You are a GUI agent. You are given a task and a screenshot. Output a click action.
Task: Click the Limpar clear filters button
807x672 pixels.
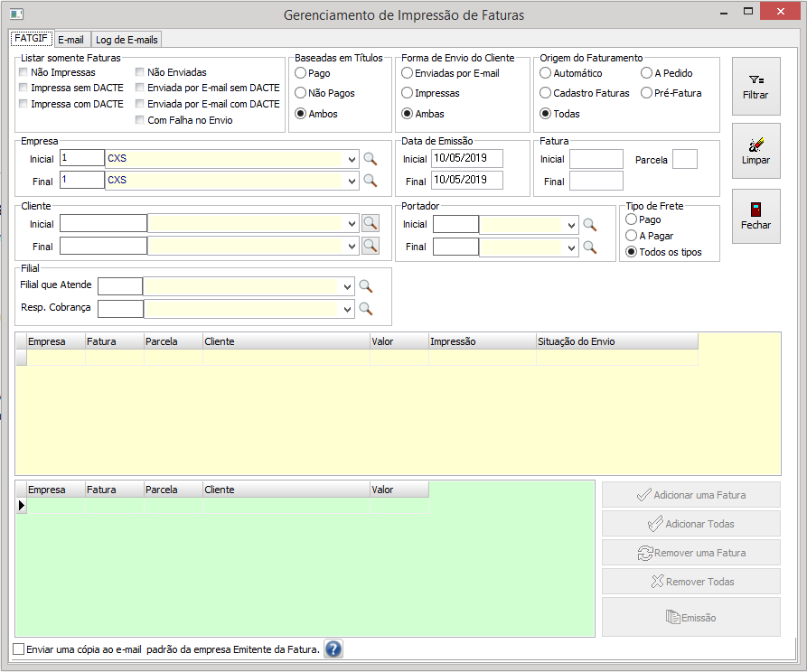[x=755, y=152]
